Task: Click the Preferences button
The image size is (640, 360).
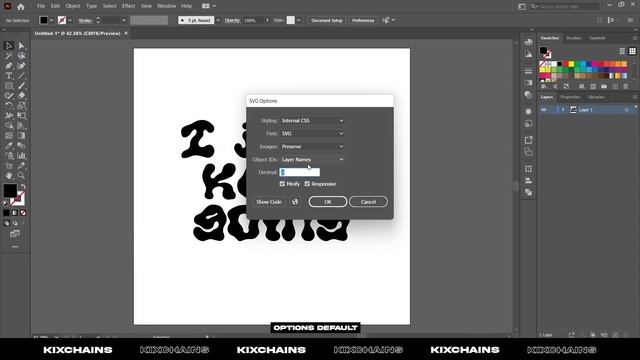Action: click(363, 20)
